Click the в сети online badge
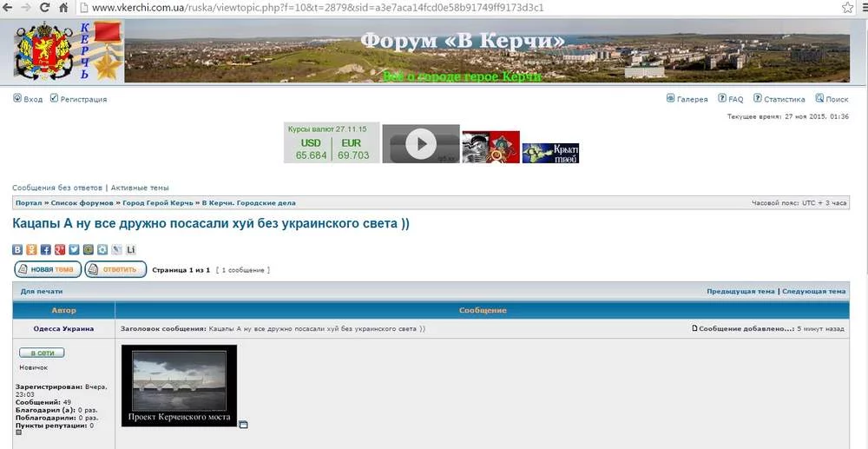This screenshot has width=868, height=449. pos(42,353)
